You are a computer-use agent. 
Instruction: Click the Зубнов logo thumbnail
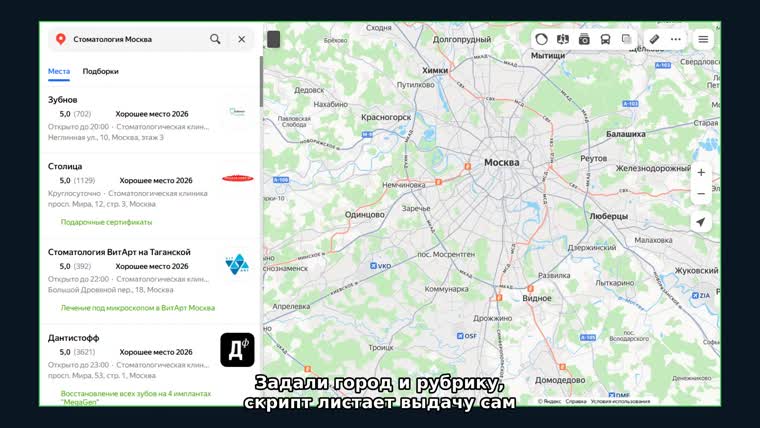(237, 112)
